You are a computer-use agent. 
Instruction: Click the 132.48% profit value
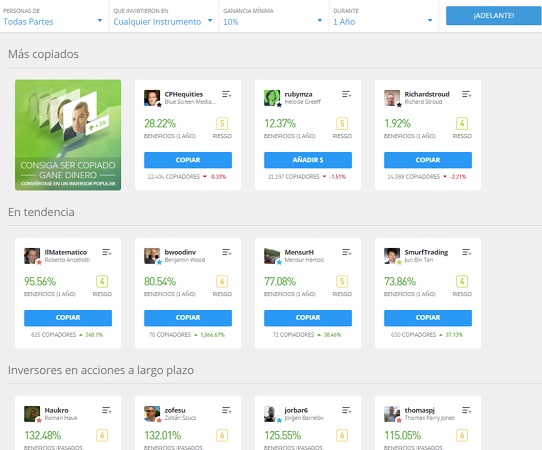(x=43, y=435)
